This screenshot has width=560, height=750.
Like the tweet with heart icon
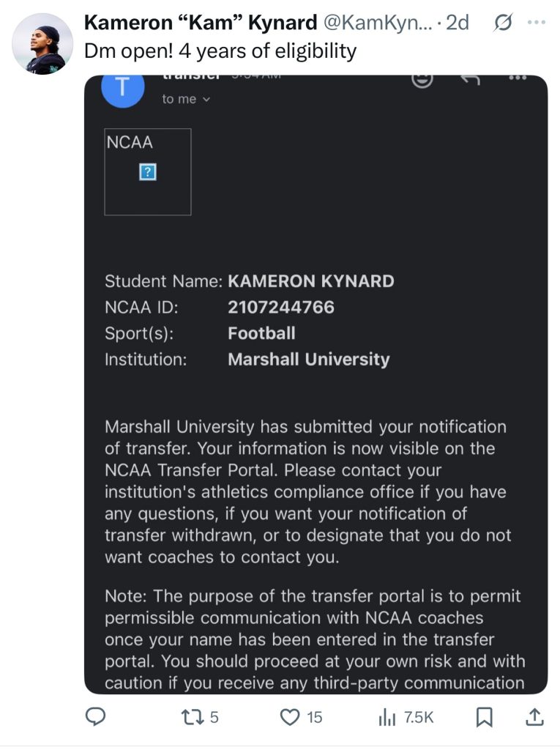pos(290,717)
